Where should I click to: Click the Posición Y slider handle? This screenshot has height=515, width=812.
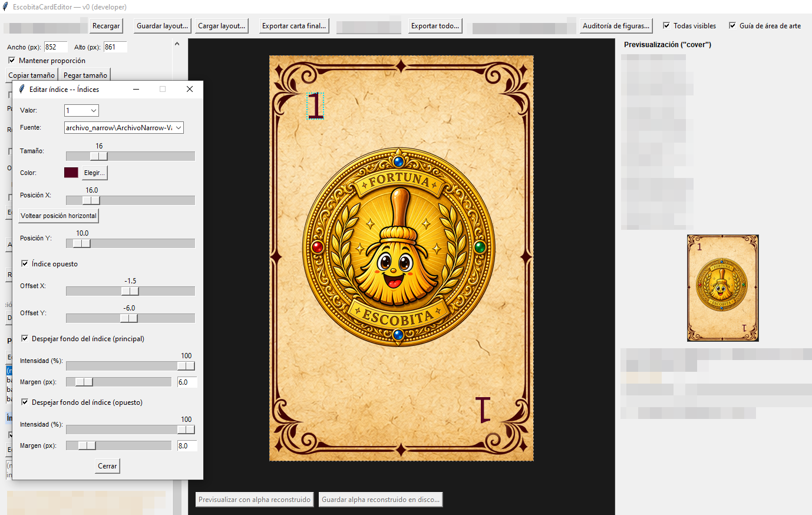coord(82,243)
